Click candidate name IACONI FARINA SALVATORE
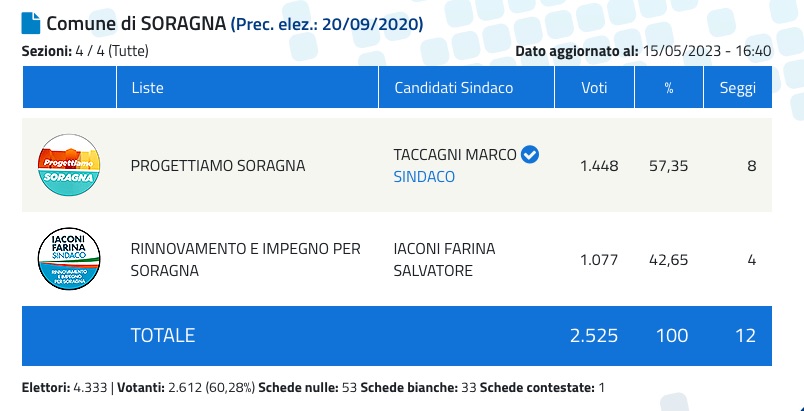Screen dimensions: 804x411 click(444, 259)
